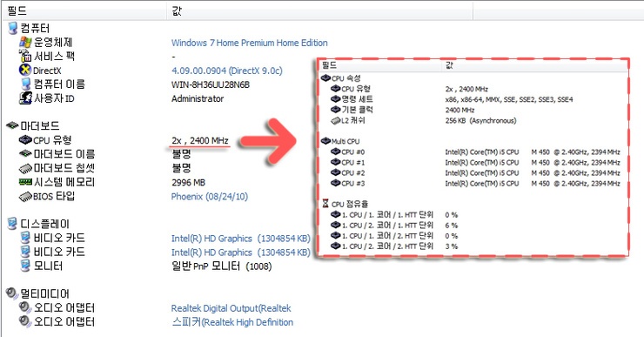This screenshot has width=644, height=337.
Task: Click the user icon beside 사용자 ID
Action: click(25, 98)
